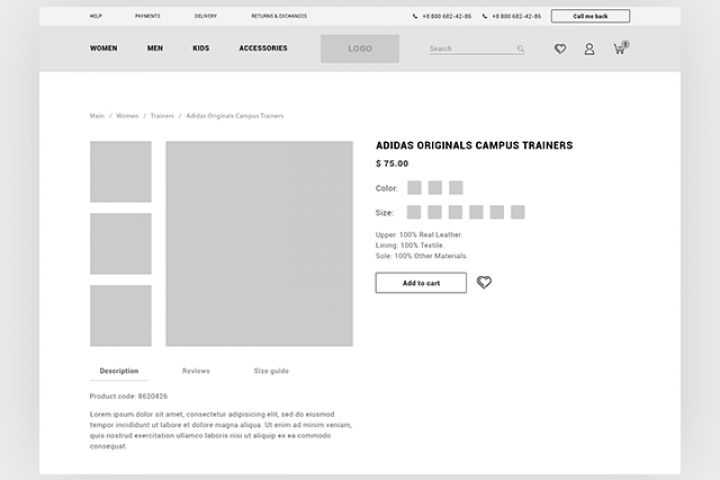The image size is (720, 480).
Task: Click the Add to cart button
Action: [x=421, y=283]
